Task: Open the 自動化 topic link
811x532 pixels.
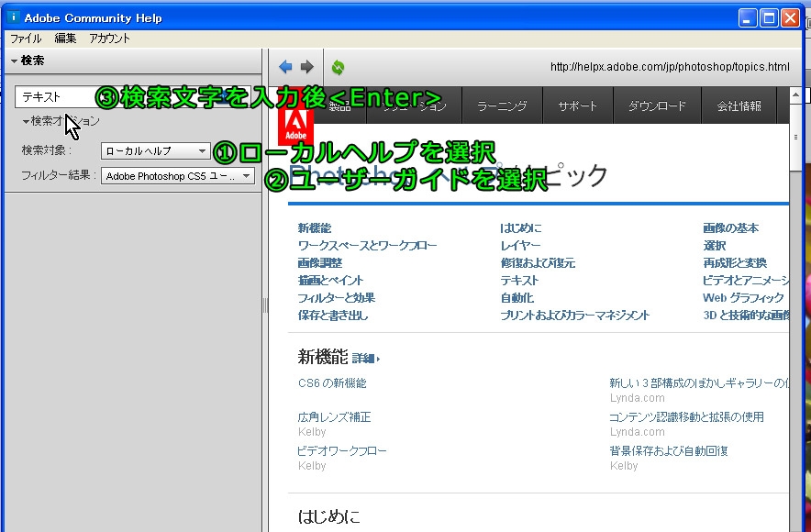Action: click(x=517, y=298)
